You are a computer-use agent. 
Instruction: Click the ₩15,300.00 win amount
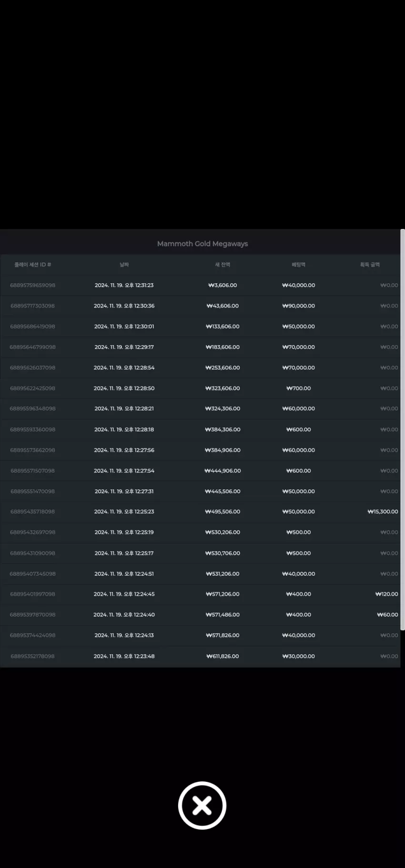coord(383,512)
